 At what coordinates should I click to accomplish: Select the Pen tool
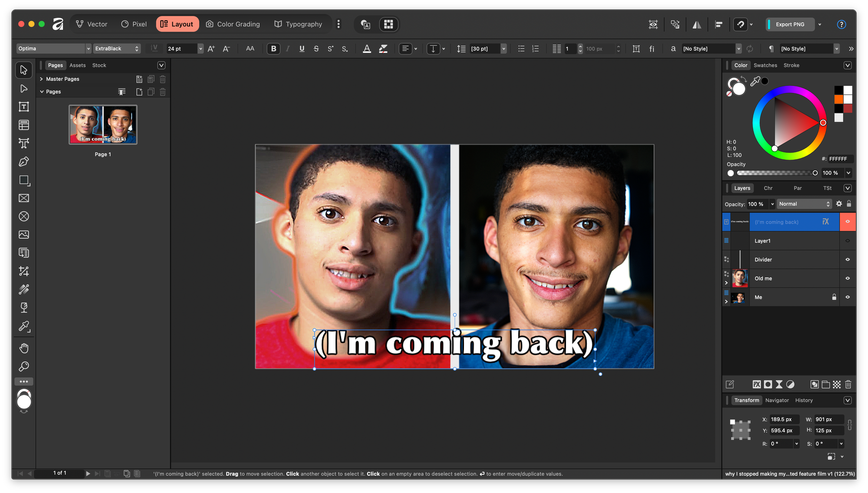pos(24,162)
